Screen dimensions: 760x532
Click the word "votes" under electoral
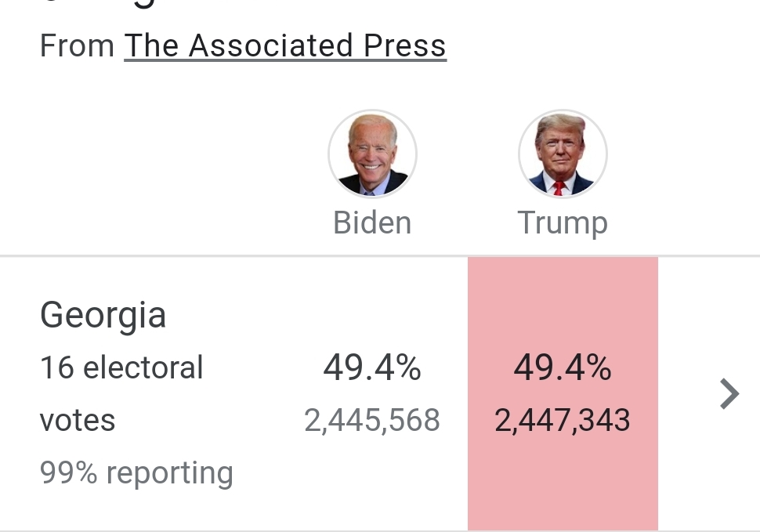click(78, 421)
